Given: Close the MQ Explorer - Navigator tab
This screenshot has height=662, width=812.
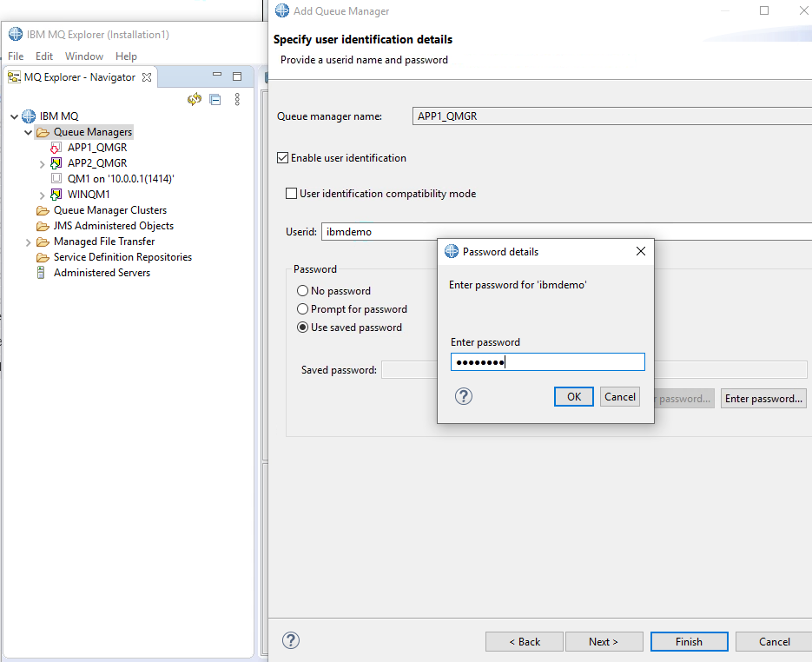Looking at the screenshot, I should (x=147, y=77).
